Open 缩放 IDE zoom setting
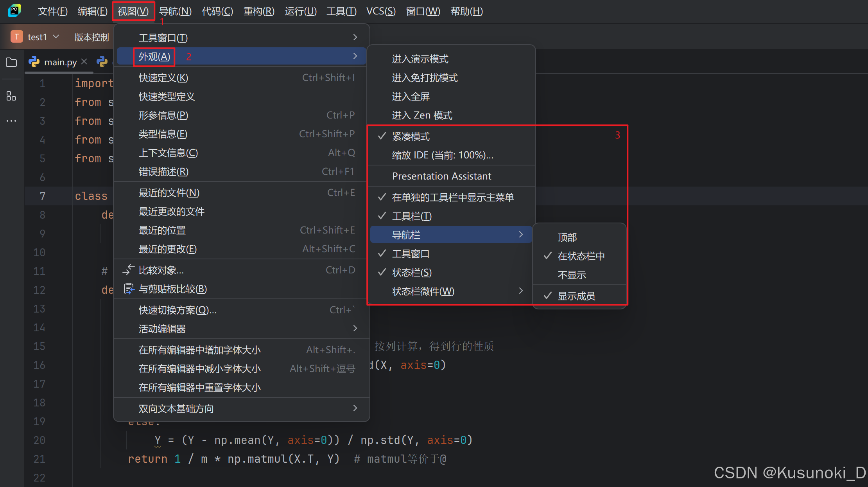The image size is (868, 487). coord(442,155)
